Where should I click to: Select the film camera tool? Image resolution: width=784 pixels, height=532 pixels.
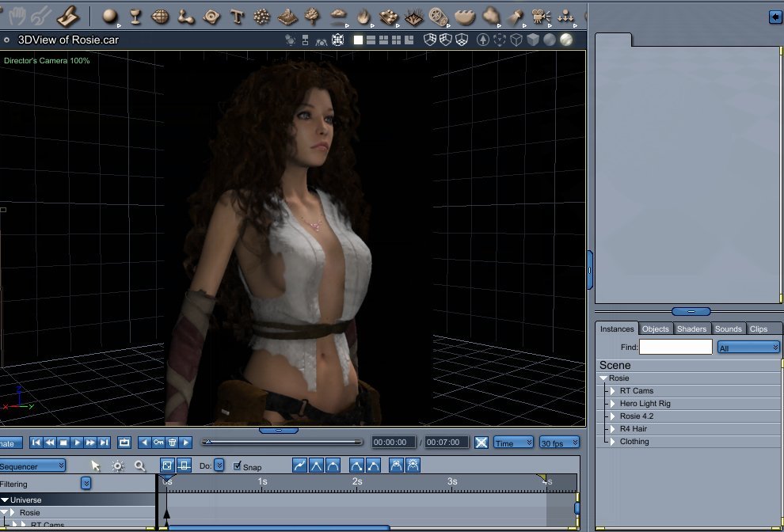(x=540, y=17)
